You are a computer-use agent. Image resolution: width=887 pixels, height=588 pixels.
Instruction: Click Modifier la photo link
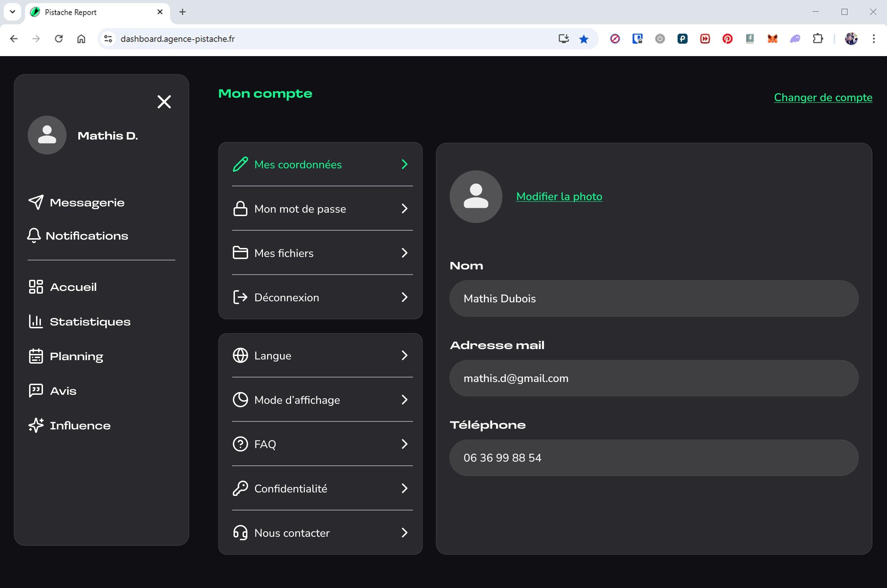[559, 196]
